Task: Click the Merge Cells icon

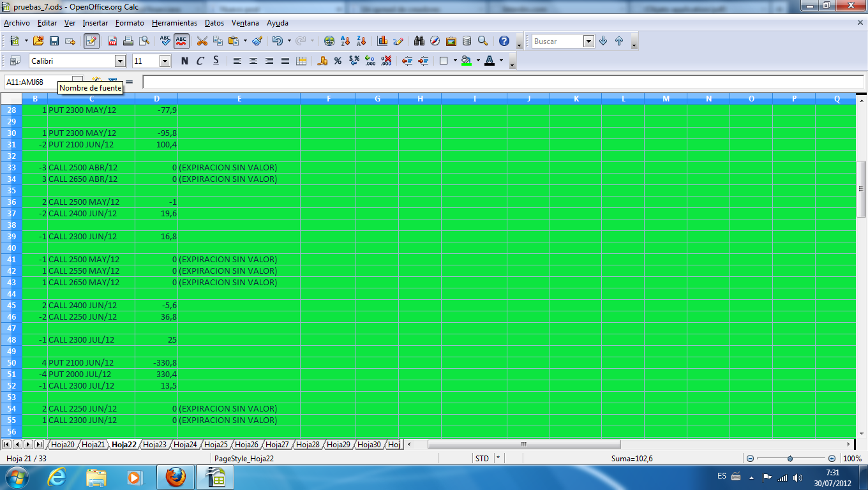Action: tap(301, 61)
